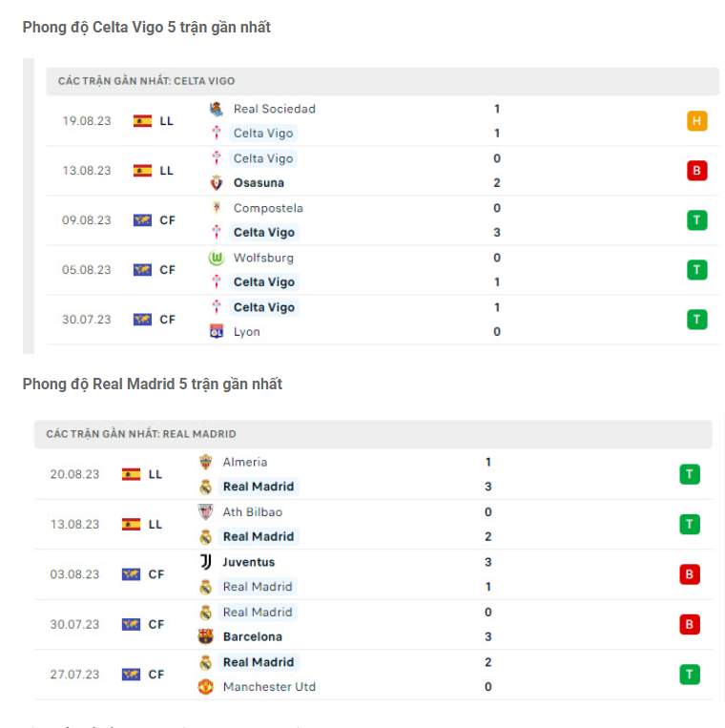The height and width of the screenshot is (728, 725).
Task: Click Spain flag on 19.08.23 match
Action: [142, 121]
